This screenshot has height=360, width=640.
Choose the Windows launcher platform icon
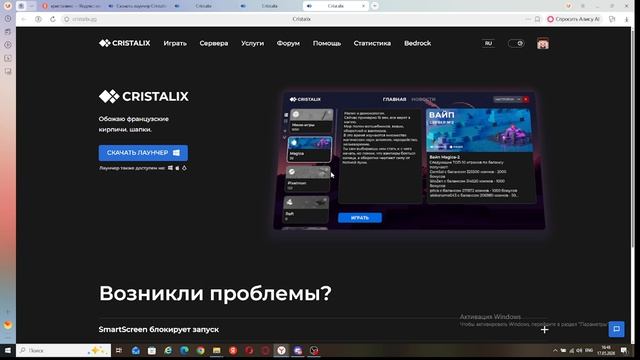tap(170, 168)
